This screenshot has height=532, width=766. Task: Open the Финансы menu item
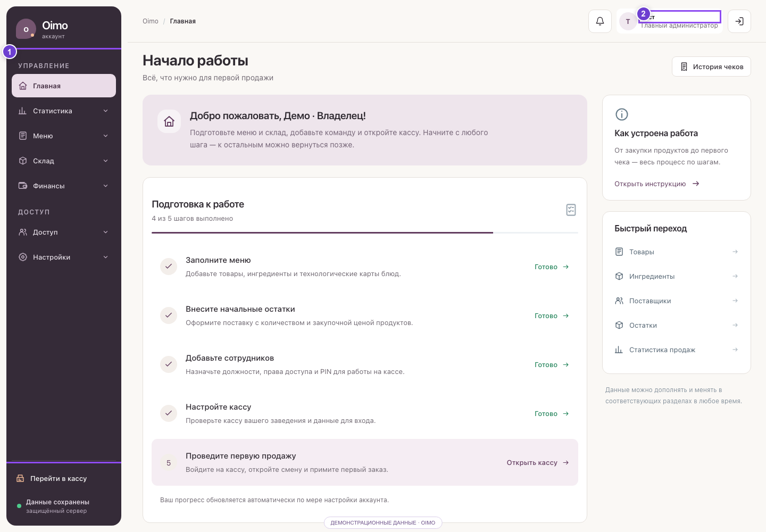pos(64,186)
